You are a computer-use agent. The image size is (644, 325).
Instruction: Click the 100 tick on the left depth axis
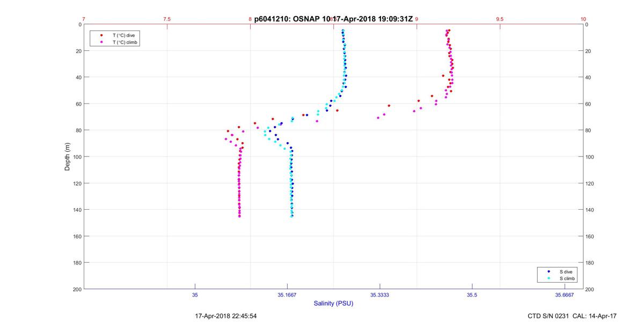click(76, 157)
